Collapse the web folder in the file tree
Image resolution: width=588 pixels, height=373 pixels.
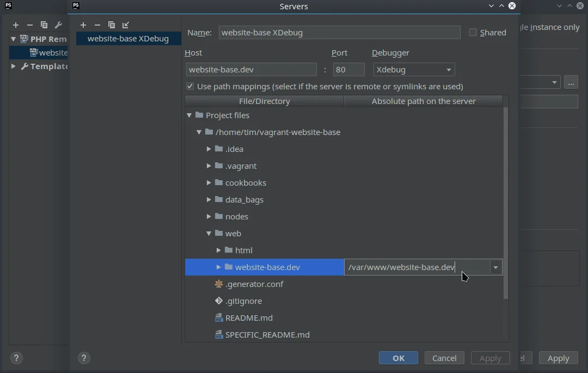(x=209, y=233)
